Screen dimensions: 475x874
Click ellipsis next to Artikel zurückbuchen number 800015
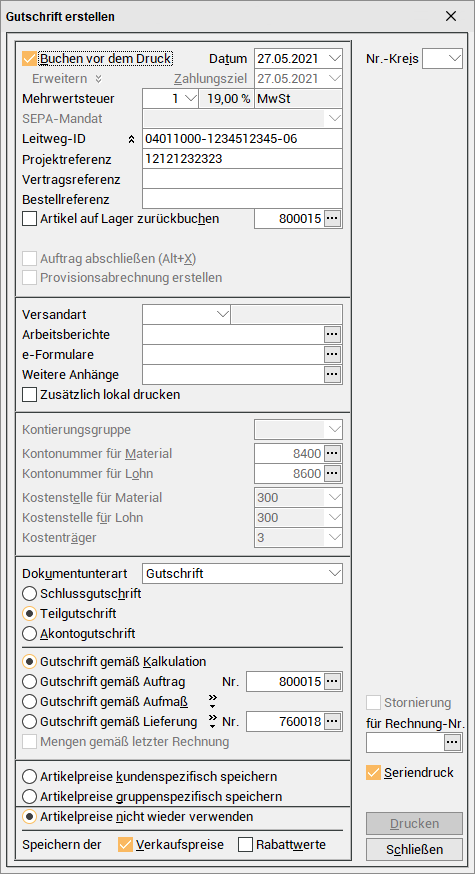coord(332,218)
